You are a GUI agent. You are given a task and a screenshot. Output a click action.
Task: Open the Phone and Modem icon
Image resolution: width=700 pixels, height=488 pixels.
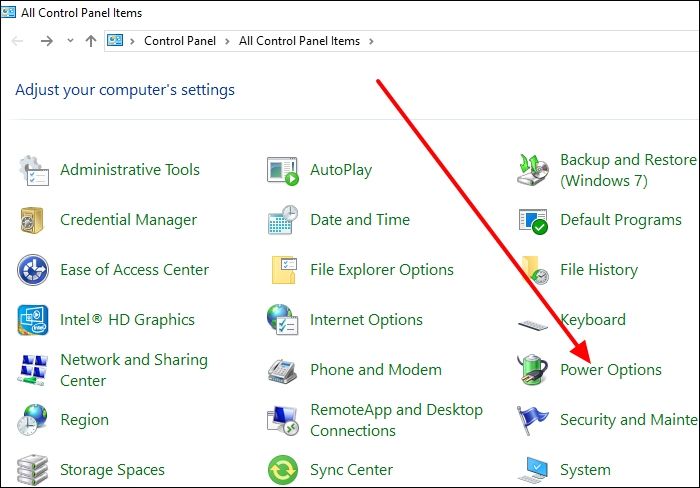283,370
